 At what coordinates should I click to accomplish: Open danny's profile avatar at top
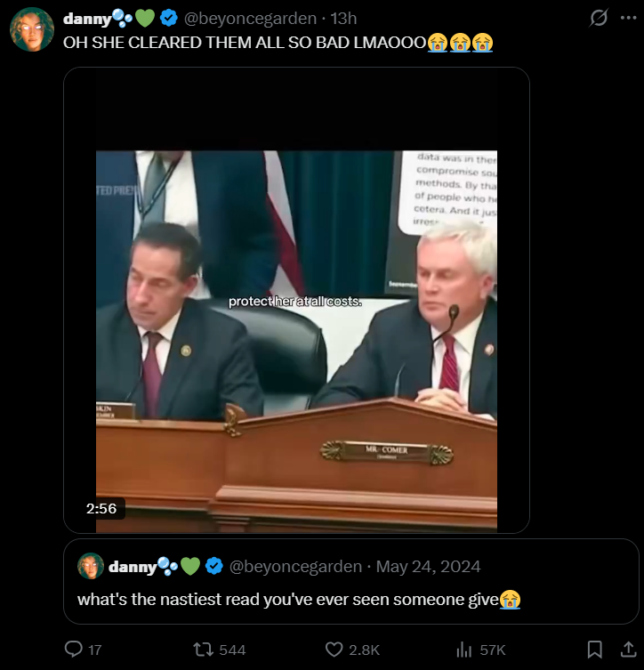tap(32, 29)
